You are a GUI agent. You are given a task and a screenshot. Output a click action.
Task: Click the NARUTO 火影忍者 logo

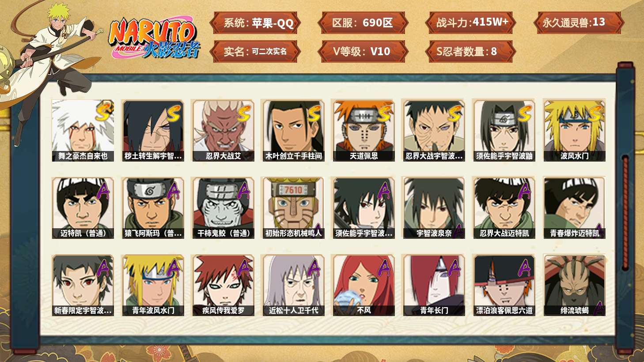pyautogui.click(x=154, y=38)
